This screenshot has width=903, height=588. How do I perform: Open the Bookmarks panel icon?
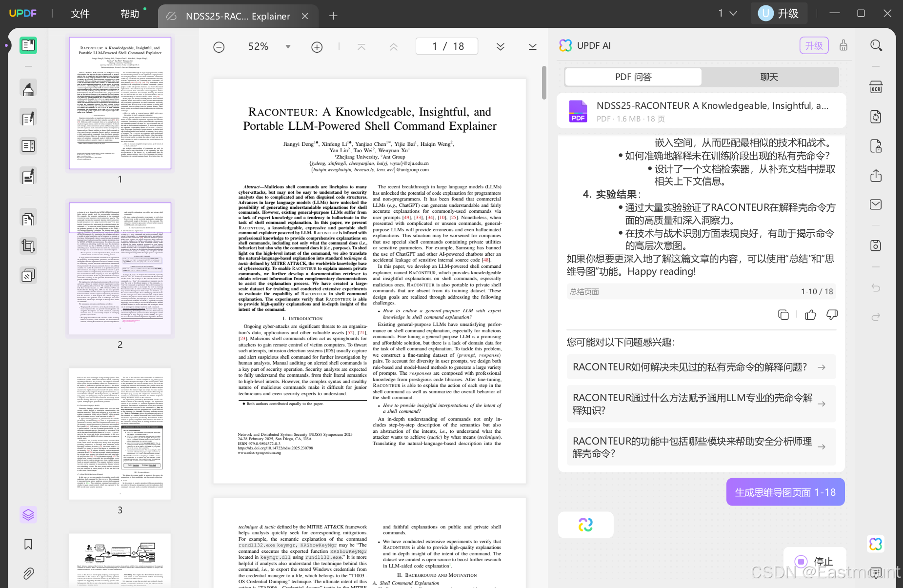tap(28, 544)
